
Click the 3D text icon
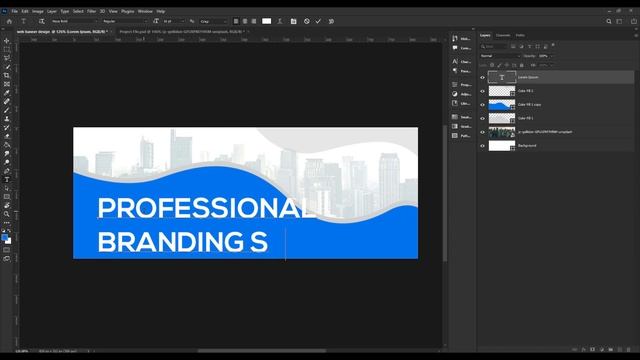click(x=331, y=21)
